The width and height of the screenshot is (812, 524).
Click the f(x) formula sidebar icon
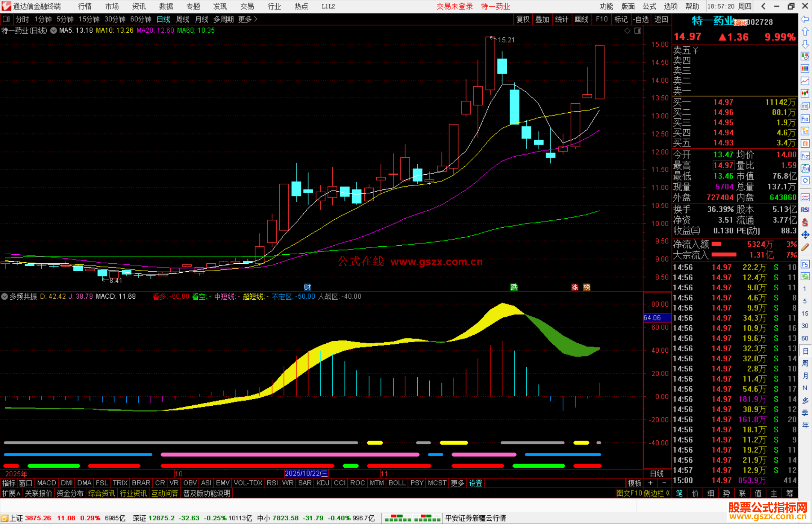coord(805,168)
